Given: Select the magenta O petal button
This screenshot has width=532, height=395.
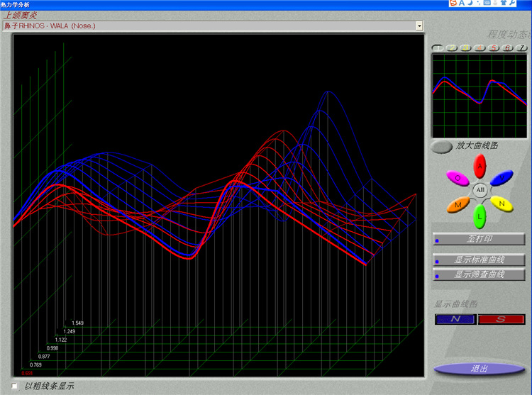Looking at the screenshot, I should pos(458,178).
